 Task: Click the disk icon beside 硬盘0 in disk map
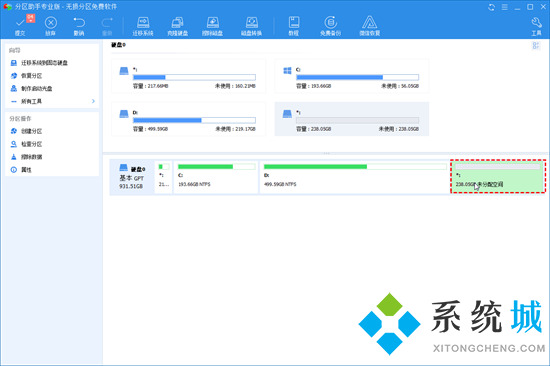tap(123, 168)
